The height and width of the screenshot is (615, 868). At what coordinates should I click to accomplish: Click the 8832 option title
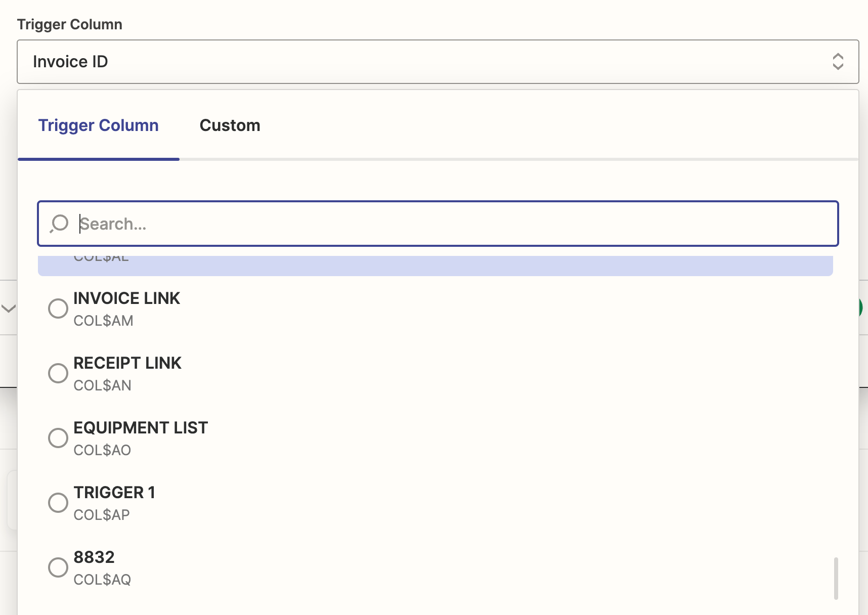(94, 557)
